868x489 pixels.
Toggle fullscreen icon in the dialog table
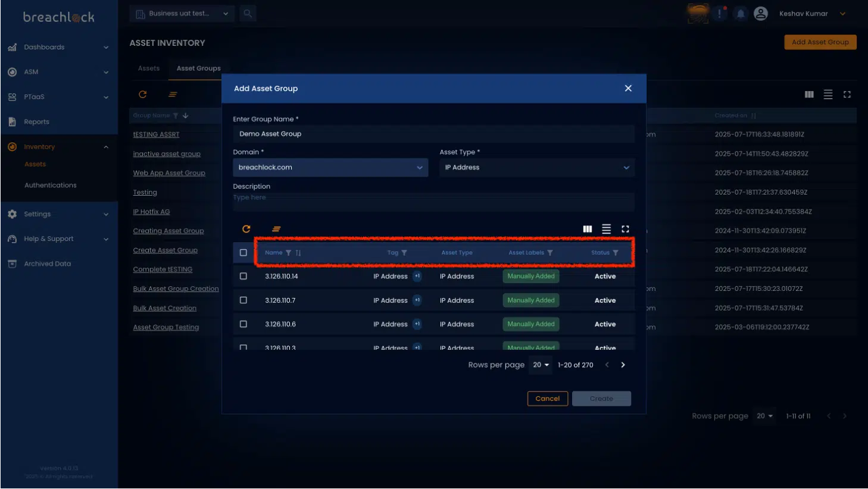tap(625, 229)
